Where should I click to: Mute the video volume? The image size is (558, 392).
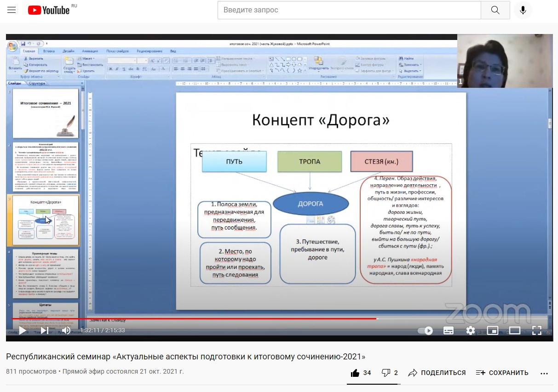(x=66, y=330)
